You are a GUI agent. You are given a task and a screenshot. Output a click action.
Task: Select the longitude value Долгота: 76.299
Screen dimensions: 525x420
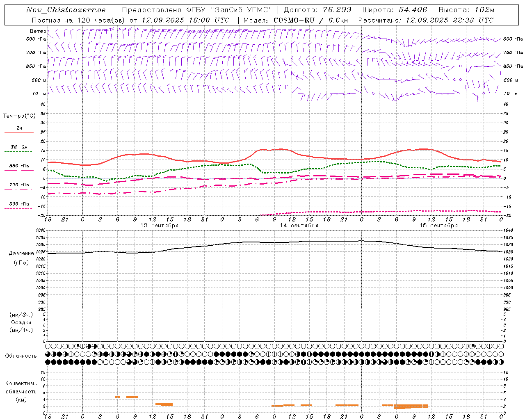click(x=317, y=10)
